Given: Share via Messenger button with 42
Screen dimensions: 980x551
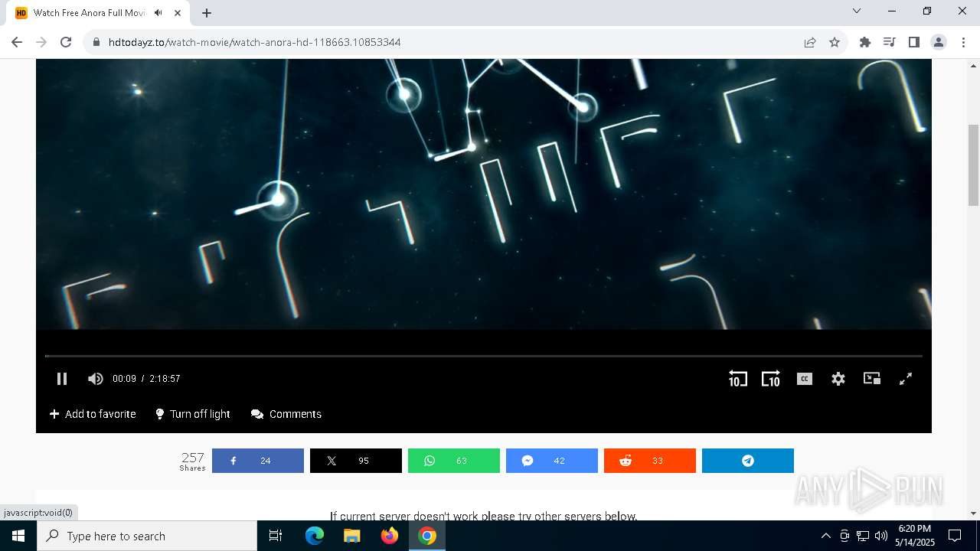Looking at the screenshot, I should coord(552,461).
